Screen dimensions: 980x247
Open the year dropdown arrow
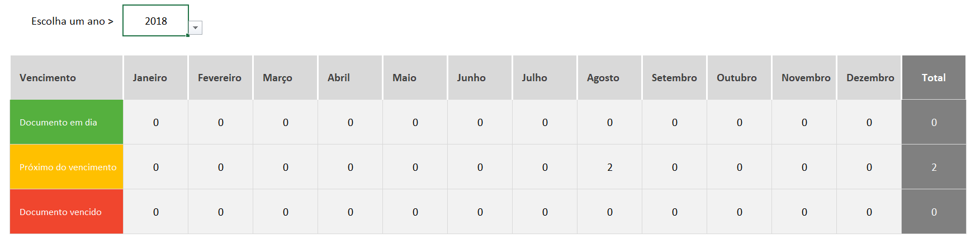click(x=195, y=28)
